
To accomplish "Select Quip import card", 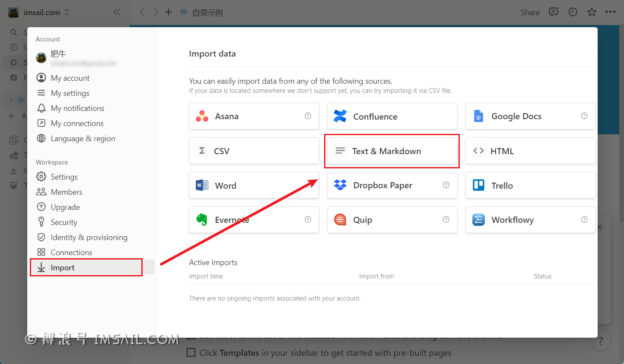I will [x=392, y=220].
